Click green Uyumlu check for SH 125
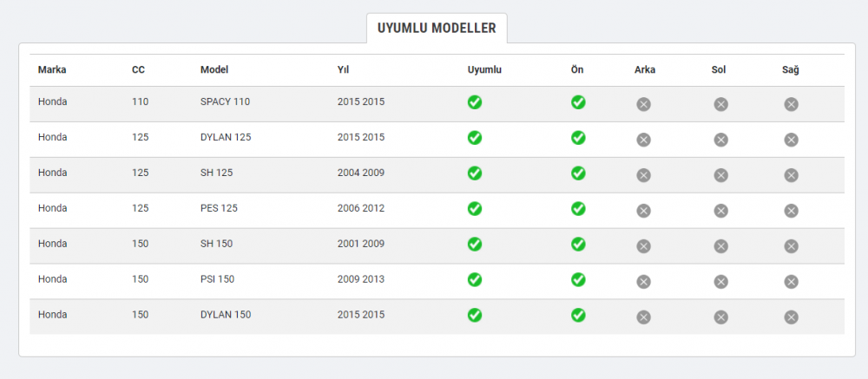Viewport: 868px width, 379px height. click(475, 173)
